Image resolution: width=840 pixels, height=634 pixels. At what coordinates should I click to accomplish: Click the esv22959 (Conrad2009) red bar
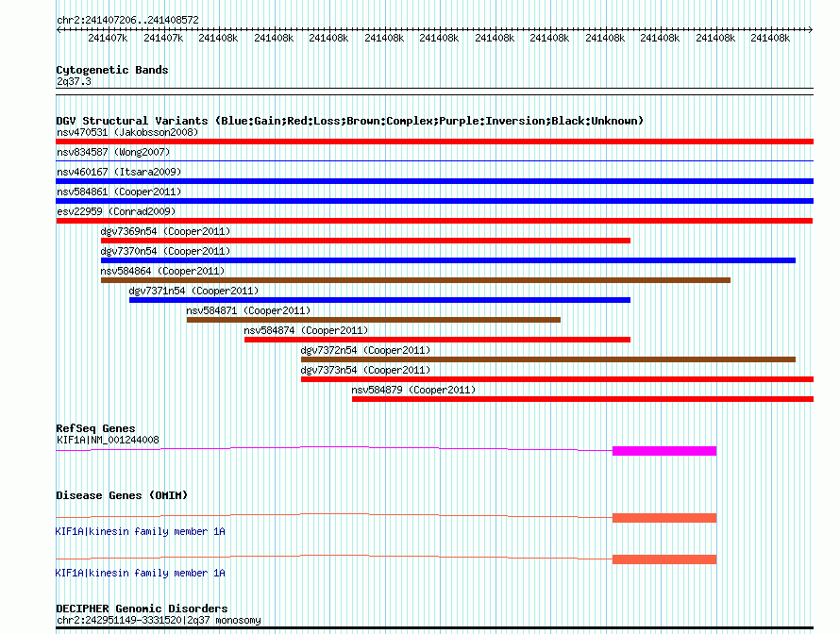(434, 221)
